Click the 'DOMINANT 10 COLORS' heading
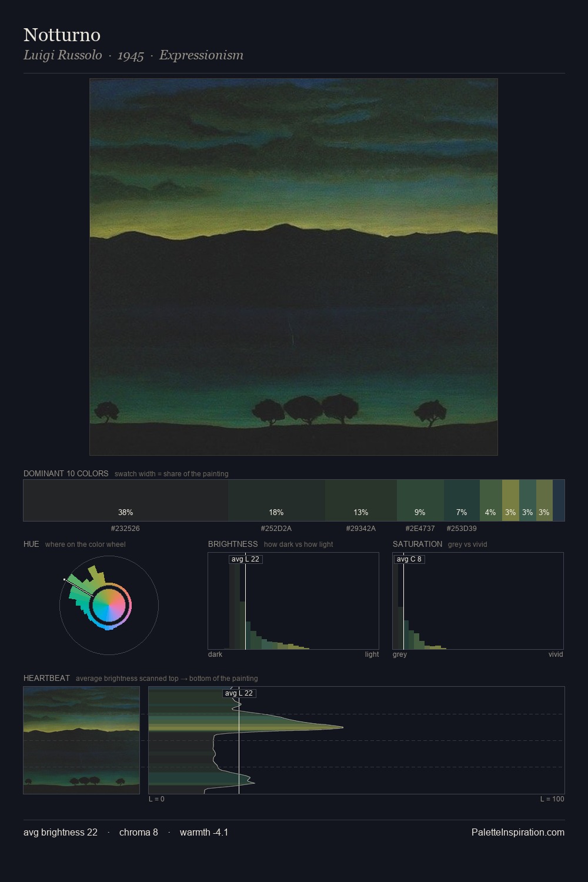588x882 pixels. coord(66,473)
